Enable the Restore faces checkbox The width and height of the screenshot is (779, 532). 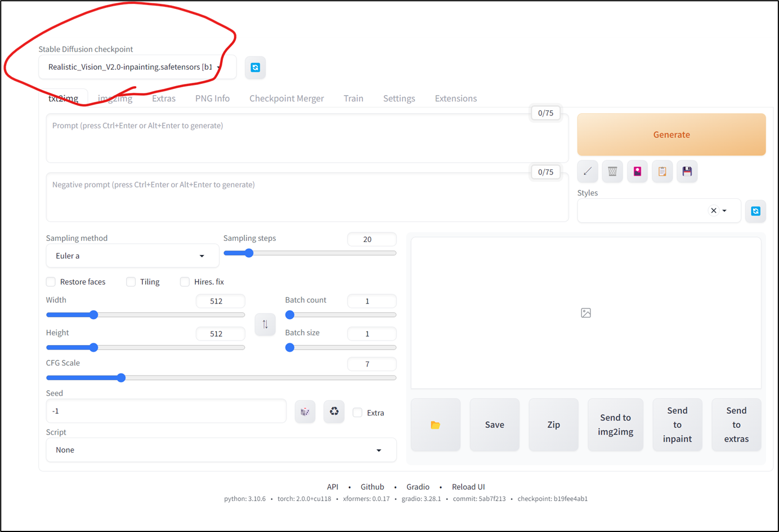point(50,281)
